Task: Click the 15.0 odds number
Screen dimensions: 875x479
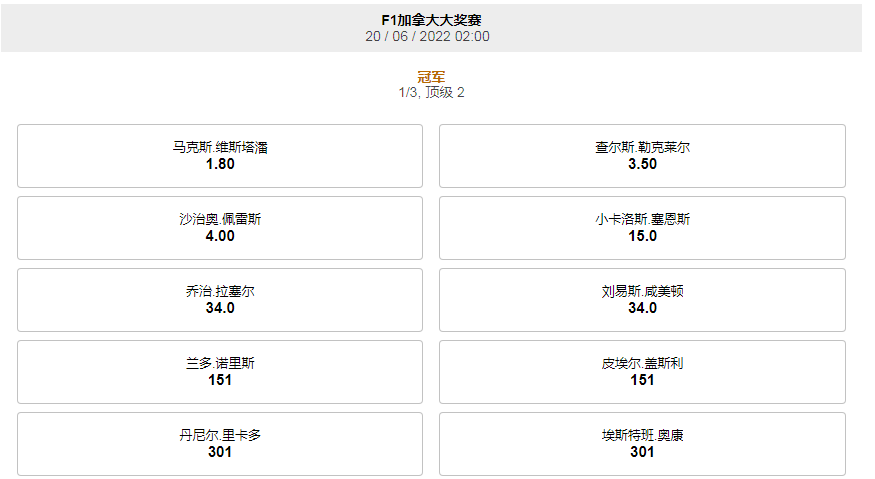Action: (x=642, y=236)
